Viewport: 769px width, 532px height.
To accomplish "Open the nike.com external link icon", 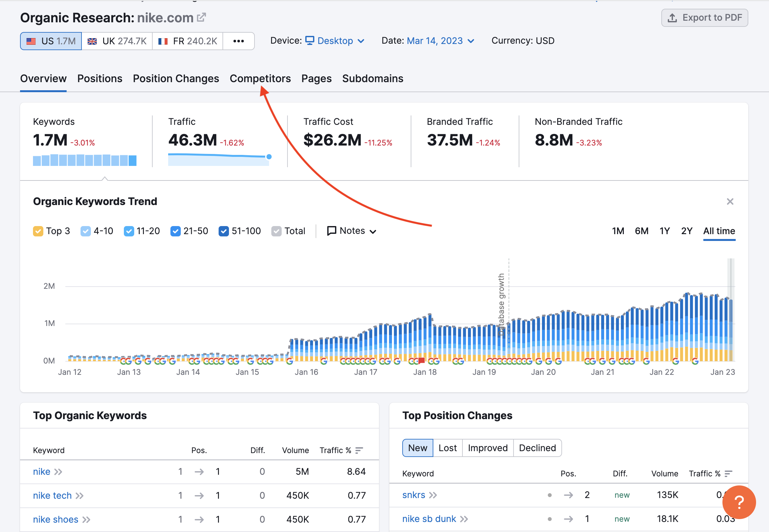I will (201, 17).
